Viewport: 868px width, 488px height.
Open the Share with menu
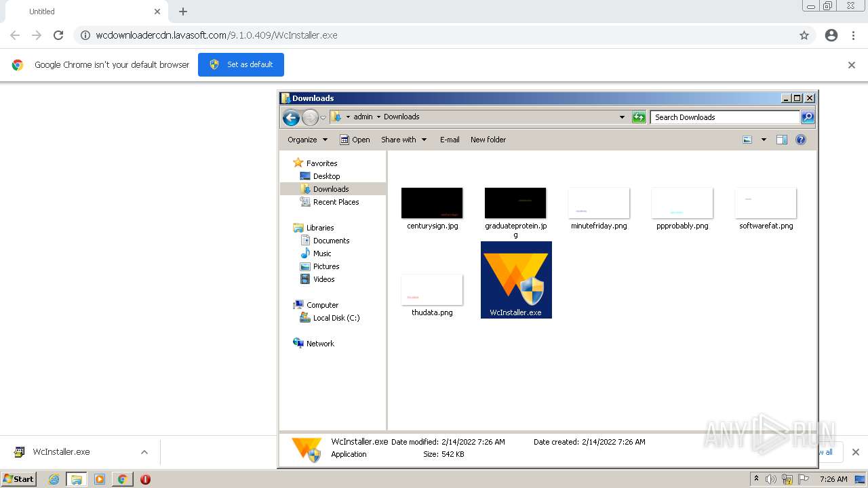tap(404, 140)
